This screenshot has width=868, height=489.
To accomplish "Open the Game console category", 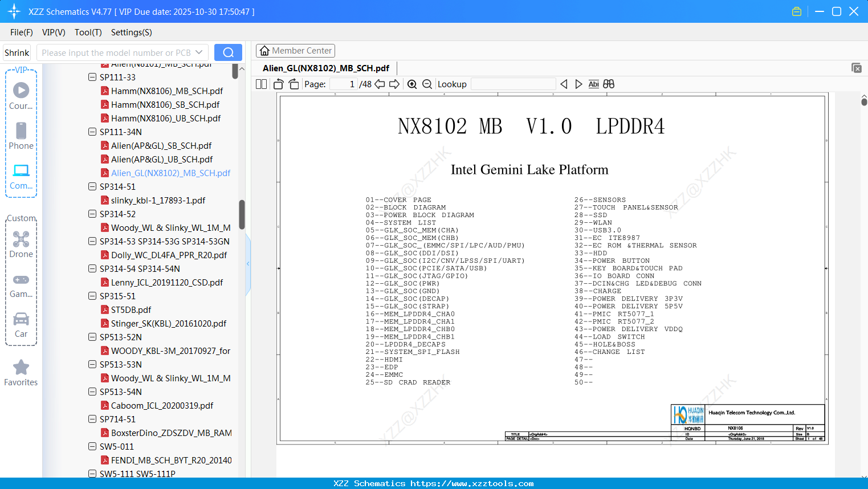I will (21, 285).
